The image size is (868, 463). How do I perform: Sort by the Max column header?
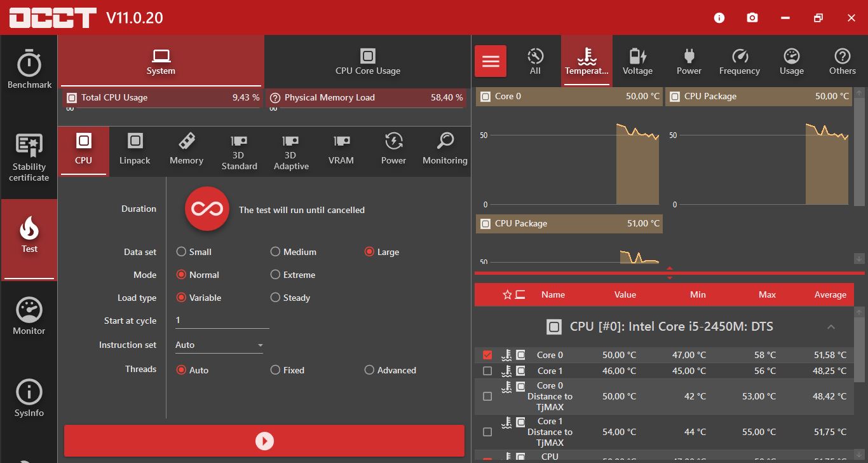click(x=767, y=294)
